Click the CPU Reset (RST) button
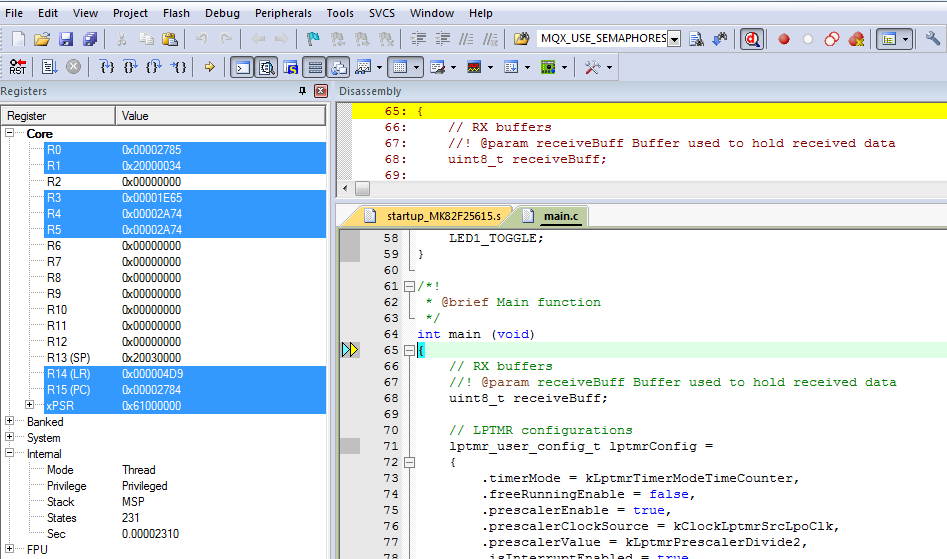The image size is (947, 559). click(x=18, y=67)
